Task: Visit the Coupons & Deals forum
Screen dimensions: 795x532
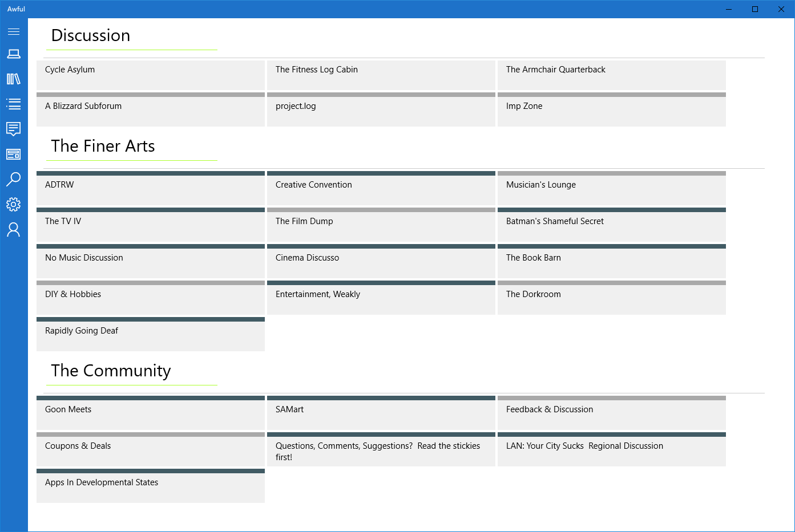Action: (151, 450)
